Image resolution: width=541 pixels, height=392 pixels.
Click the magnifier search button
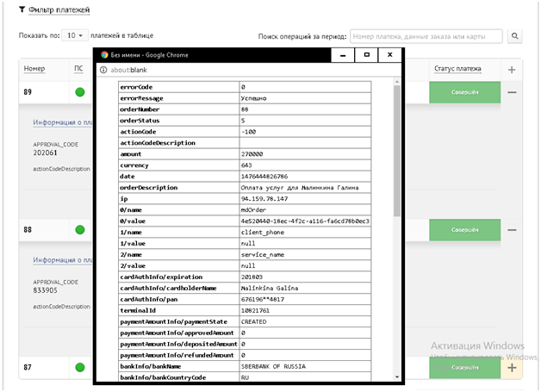click(x=515, y=36)
